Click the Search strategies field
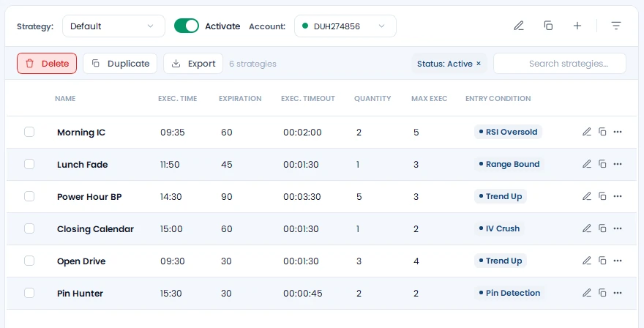 pos(560,63)
